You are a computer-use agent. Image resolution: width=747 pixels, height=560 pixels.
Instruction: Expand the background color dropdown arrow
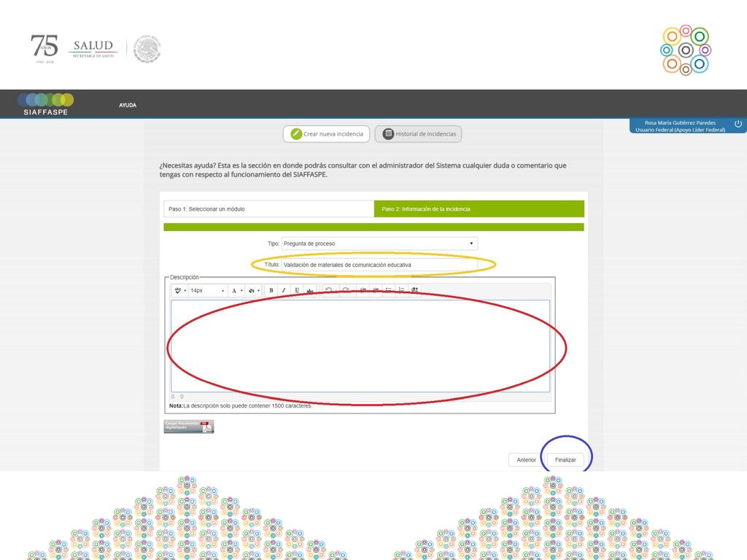[x=259, y=290]
